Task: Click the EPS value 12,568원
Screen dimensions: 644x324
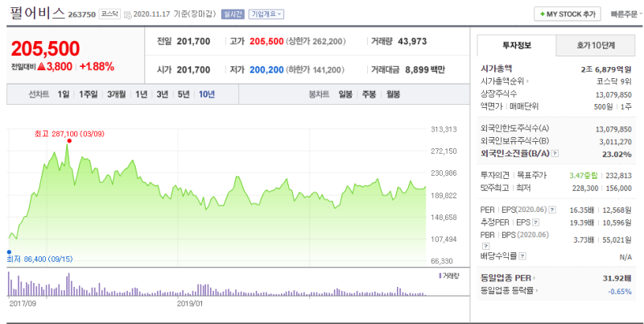Action: pos(617,210)
